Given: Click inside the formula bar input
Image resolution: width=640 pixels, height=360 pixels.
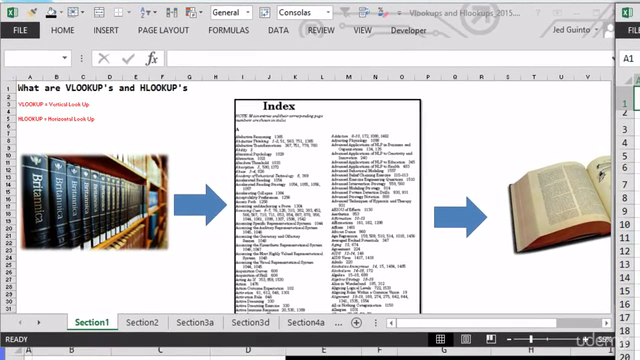Looking at the screenshot, I should (x=389, y=59).
